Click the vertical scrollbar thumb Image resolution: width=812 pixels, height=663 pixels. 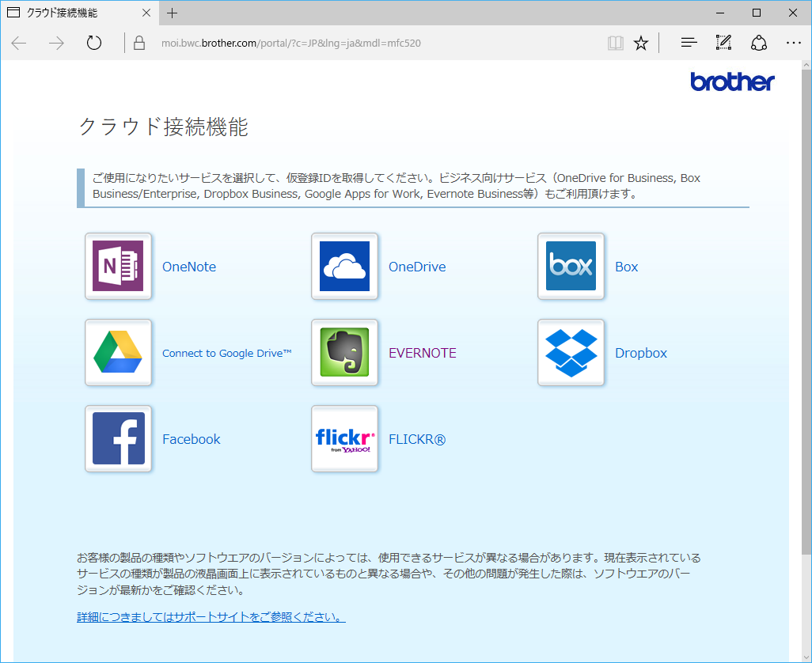pyautogui.click(x=806, y=312)
